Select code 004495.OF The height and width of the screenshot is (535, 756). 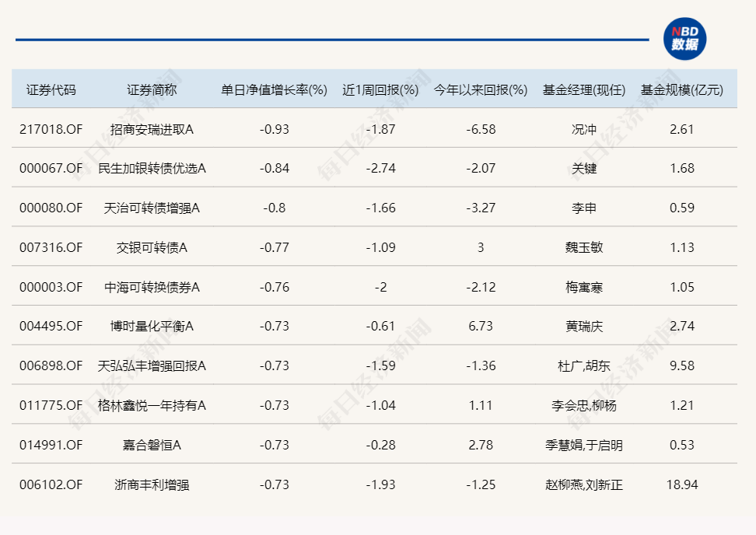(51, 326)
